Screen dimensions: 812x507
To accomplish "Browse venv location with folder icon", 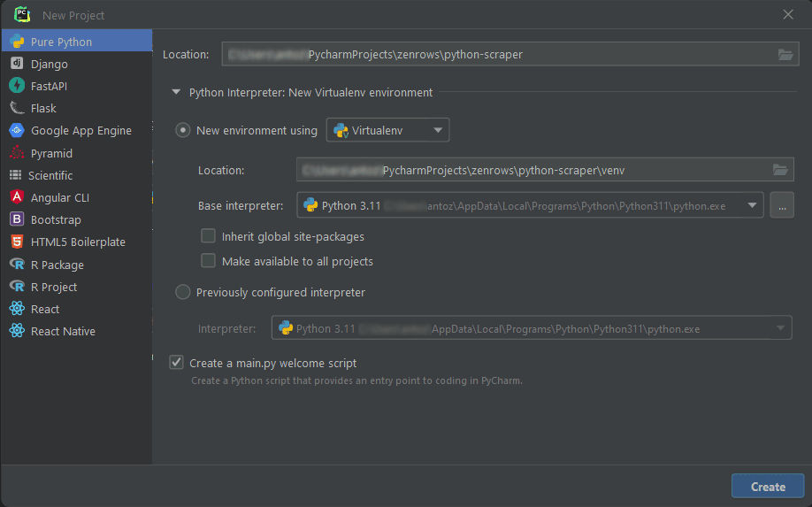I will [780, 170].
